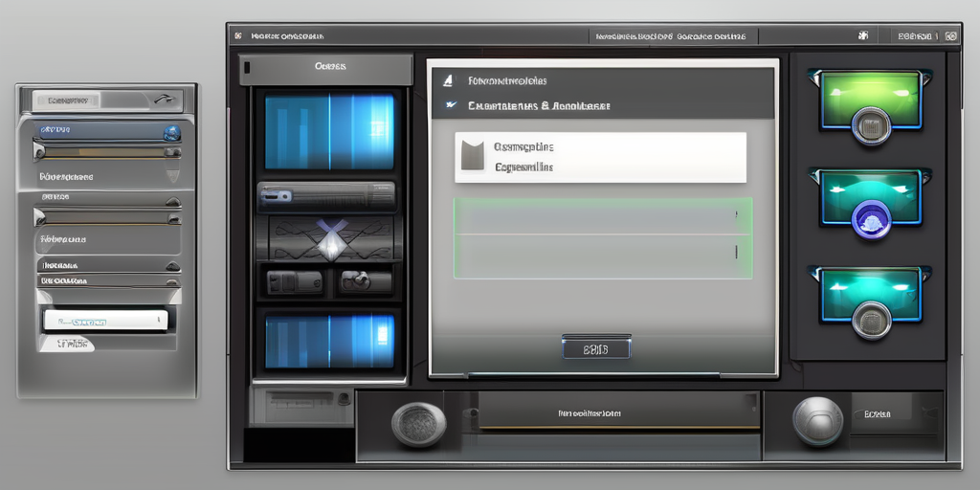The width and height of the screenshot is (980, 490).
Task: Click the globe icon on the blue highlighted row
Action: tap(172, 132)
